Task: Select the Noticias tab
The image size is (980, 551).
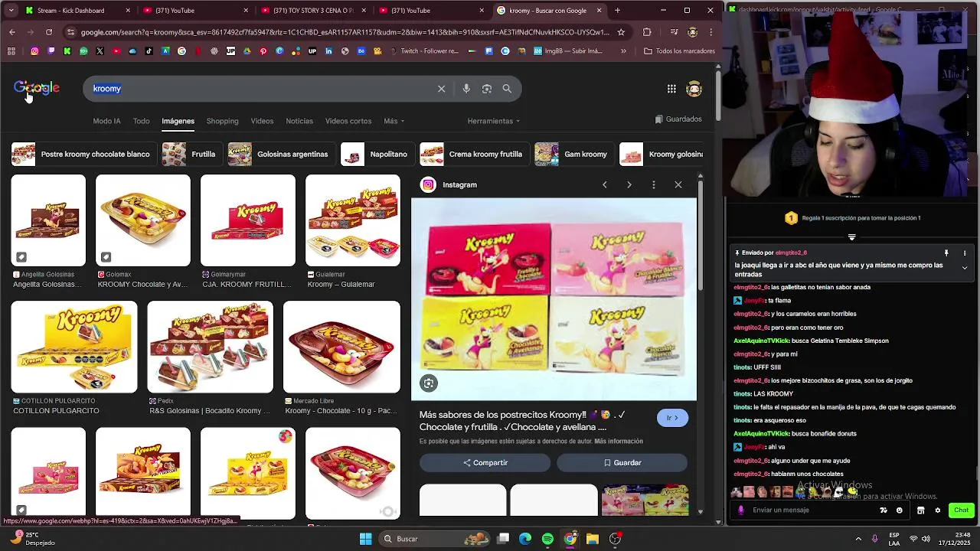Action: pos(299,121)
